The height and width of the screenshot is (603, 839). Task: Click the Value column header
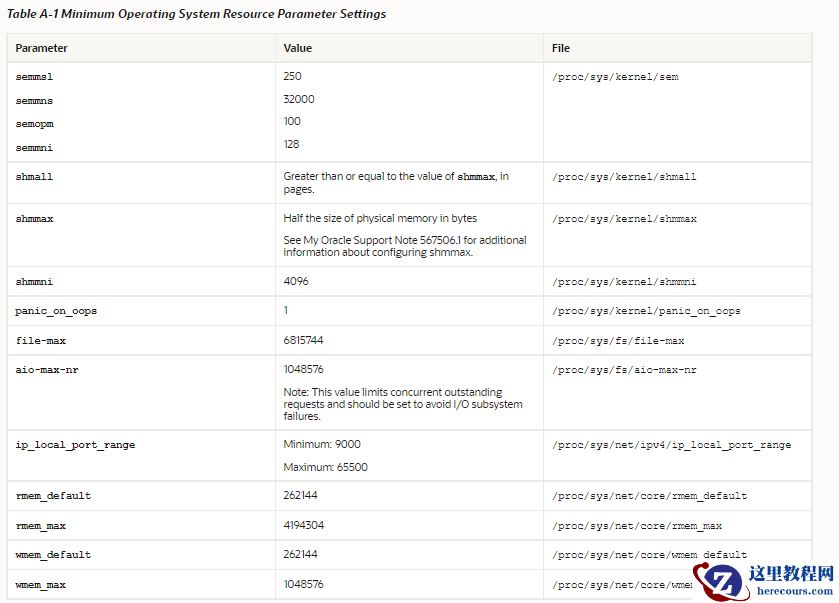pos(298,48)
